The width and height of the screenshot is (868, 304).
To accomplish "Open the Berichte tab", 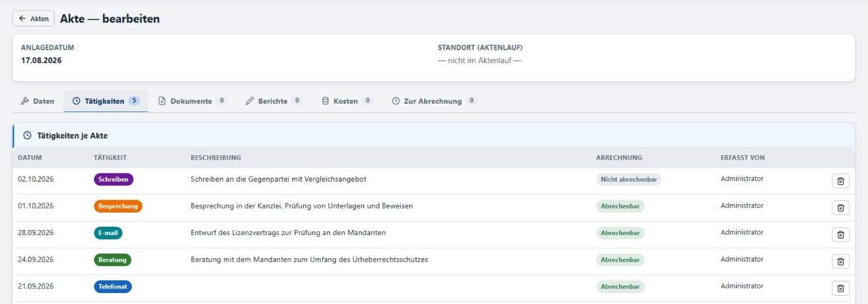I will (274, 101).
